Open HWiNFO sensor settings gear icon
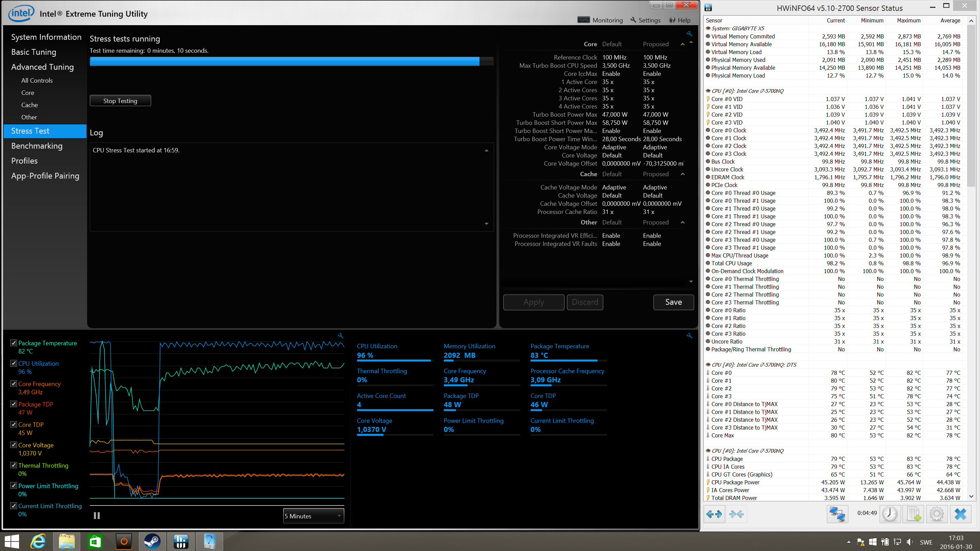This screenshot has width=980, height=551. [937, 514]
